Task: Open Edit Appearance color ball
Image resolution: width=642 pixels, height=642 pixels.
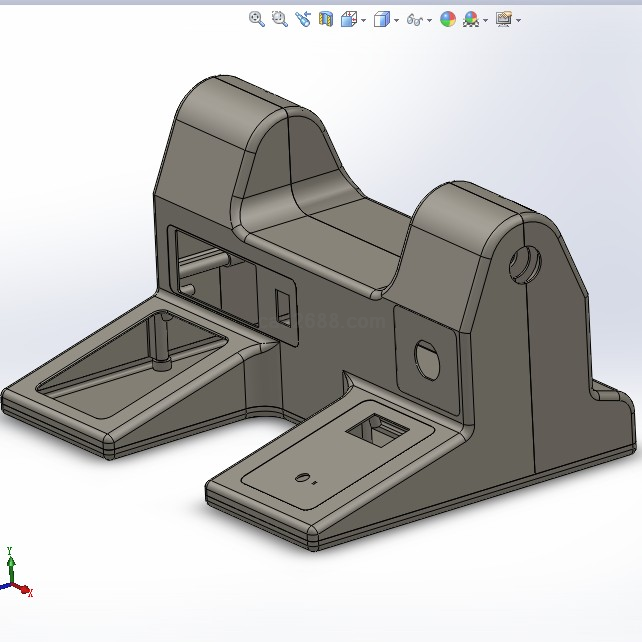Action: [448, 19]
